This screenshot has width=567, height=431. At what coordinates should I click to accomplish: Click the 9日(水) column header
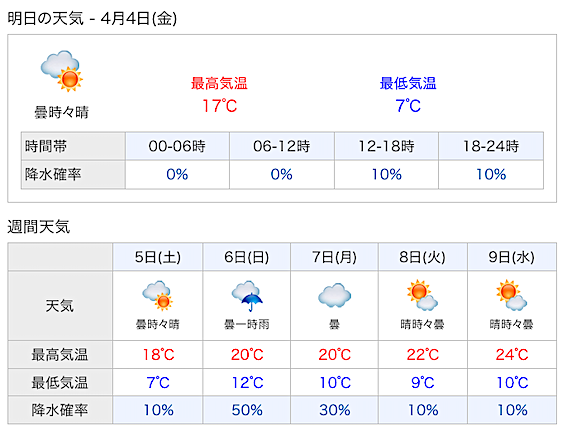pos(512,257)
